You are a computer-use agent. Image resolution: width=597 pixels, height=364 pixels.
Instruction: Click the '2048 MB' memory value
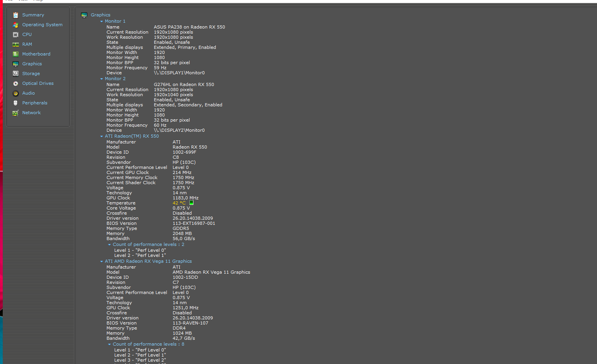tap(182, 233)
